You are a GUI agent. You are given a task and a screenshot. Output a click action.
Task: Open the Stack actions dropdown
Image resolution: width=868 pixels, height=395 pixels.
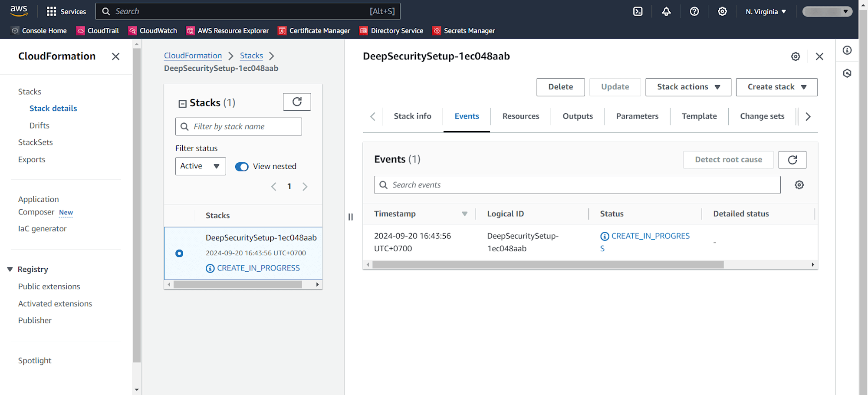(x=688, y=87)
